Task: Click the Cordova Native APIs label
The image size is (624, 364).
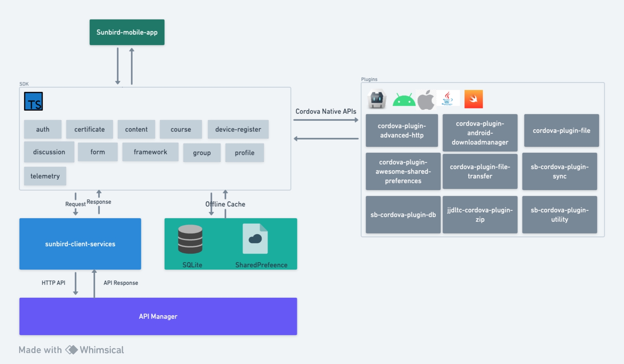Action: pos(325,111)
